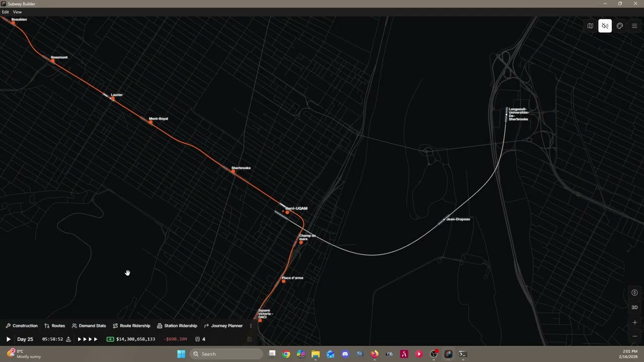Start the simulation with play button
This screenshot has height=362, width=644.
coord(8,339)
